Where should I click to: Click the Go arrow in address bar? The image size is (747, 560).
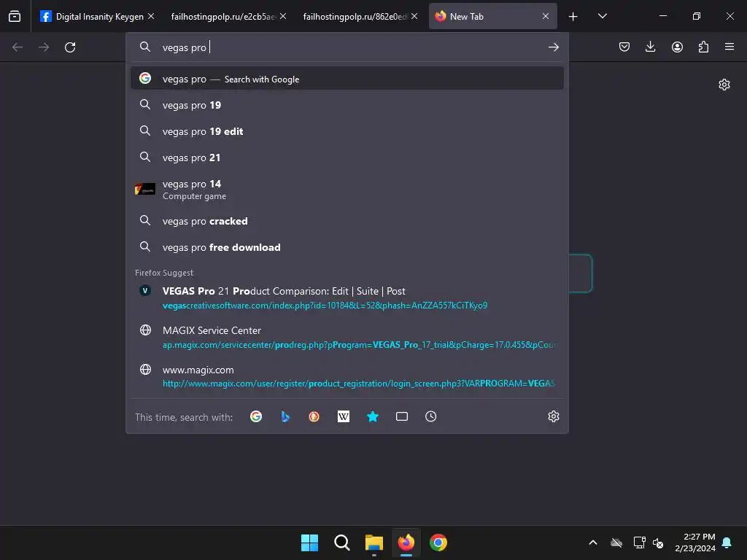coord(553,47)
